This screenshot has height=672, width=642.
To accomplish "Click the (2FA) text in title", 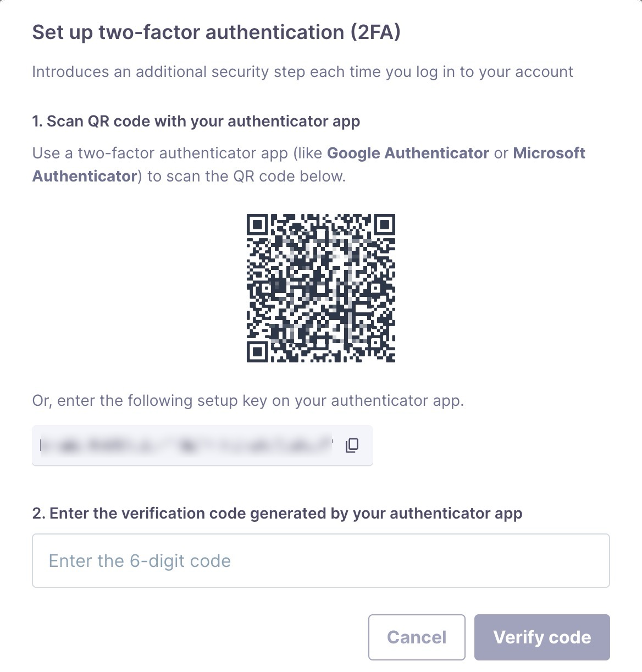I will coord(375,32).
